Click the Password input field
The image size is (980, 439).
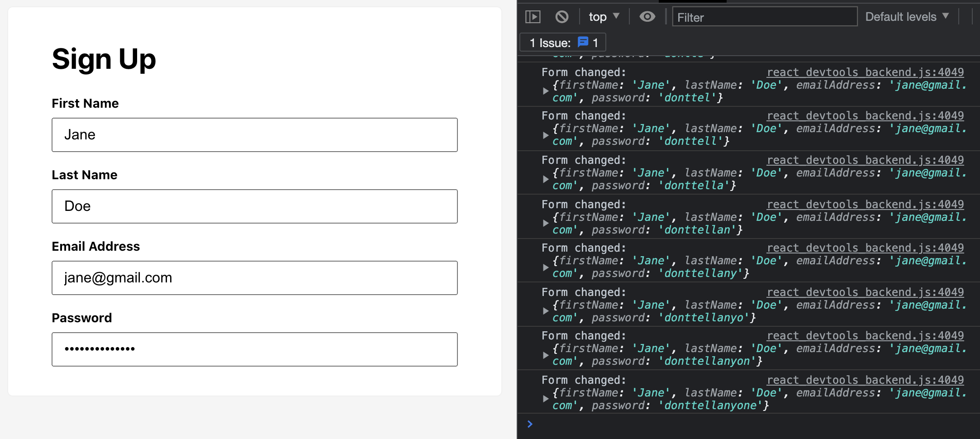pyautogui.click(x=254, y=349)
